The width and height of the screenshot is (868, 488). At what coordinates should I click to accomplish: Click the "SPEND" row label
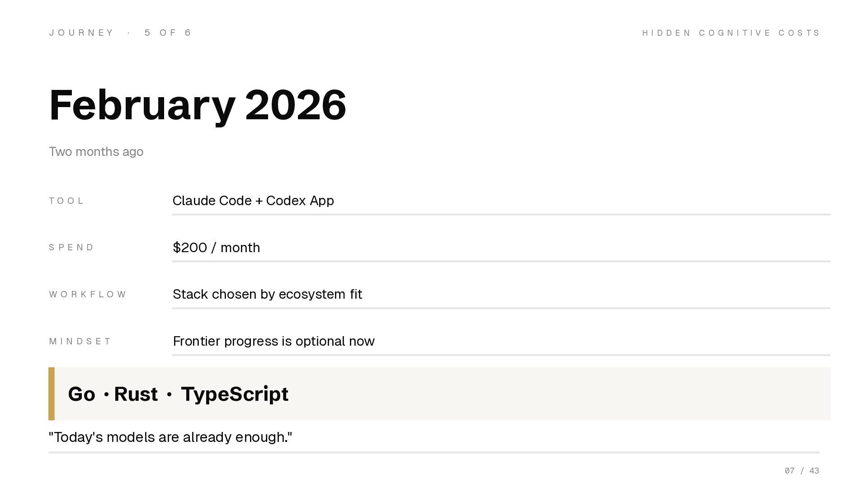pos(71,248)
